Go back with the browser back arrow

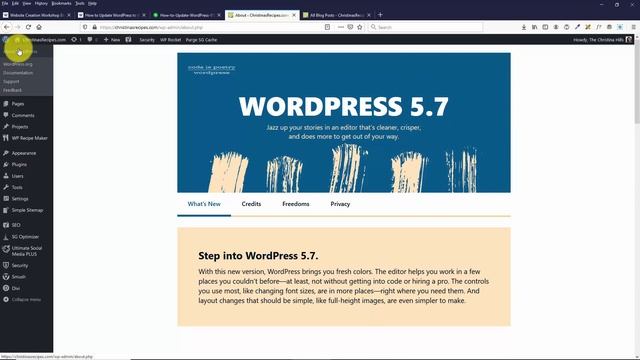pyautogui.click(x=7, y=27)
